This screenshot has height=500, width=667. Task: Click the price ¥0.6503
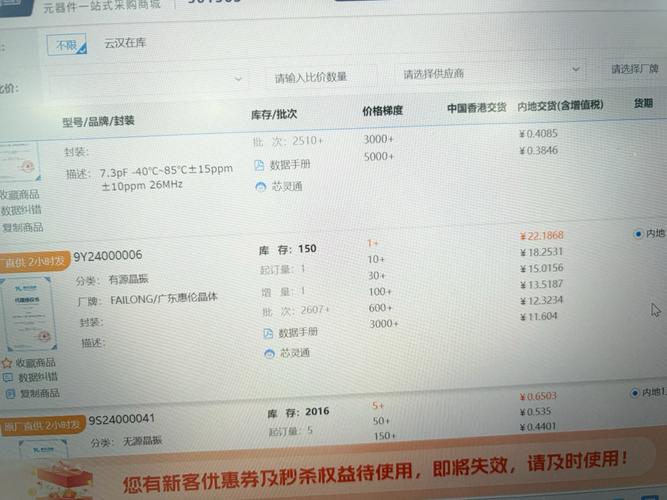pyautogui.click(x=538, y=396)
